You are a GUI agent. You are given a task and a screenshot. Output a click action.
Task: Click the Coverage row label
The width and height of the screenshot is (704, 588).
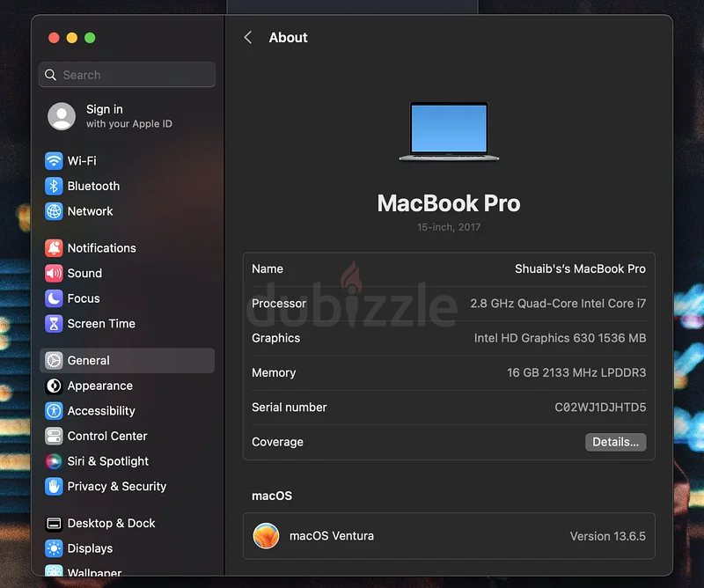(277, 442)
